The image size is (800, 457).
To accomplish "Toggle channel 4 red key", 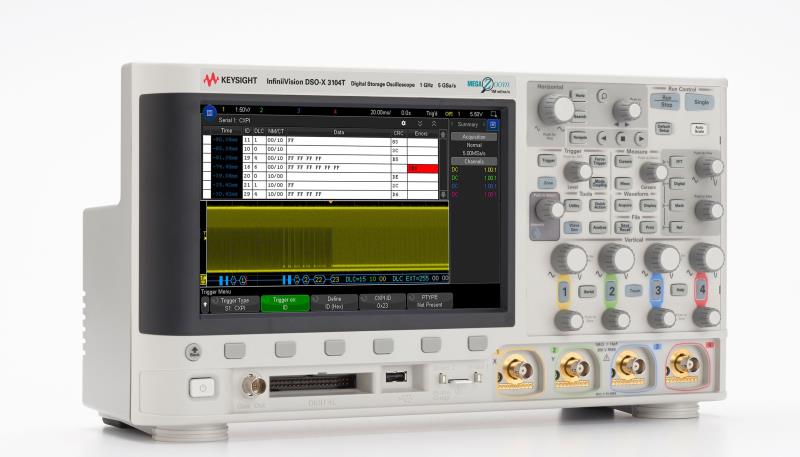I will tap(702, 289).
